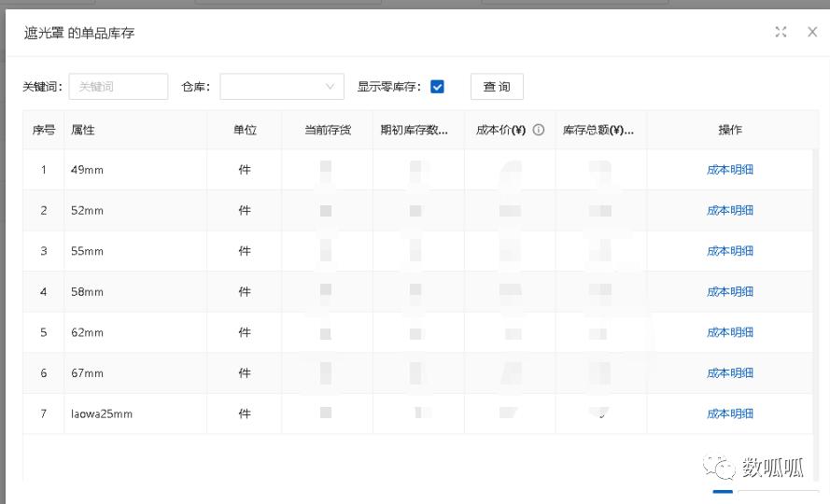Image resolution: width=830 pixels, height=504 pixels.
Task: Click the 操作 column header
Action: click(730, 130)
